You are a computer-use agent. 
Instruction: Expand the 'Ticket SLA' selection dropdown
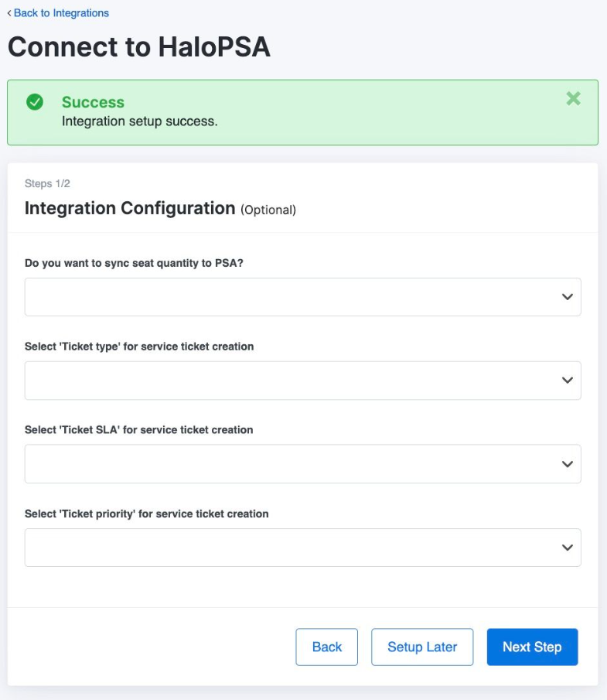coord(302,464)
